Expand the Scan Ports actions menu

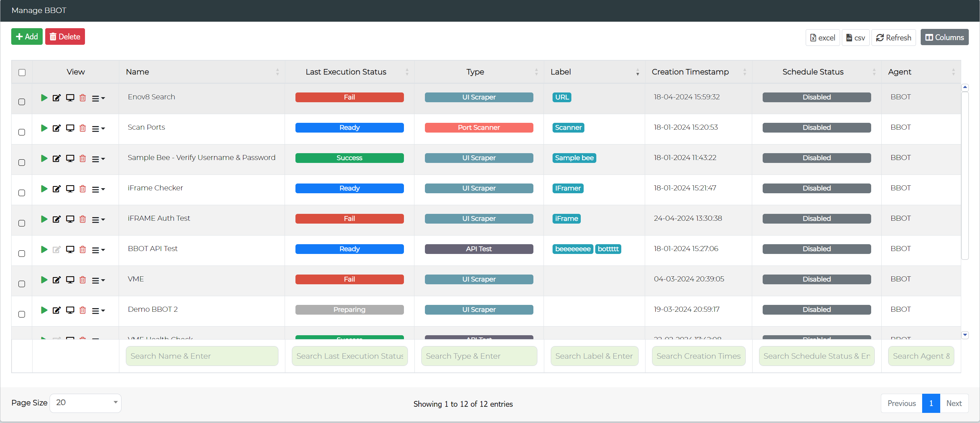click(x=98, y=129)
